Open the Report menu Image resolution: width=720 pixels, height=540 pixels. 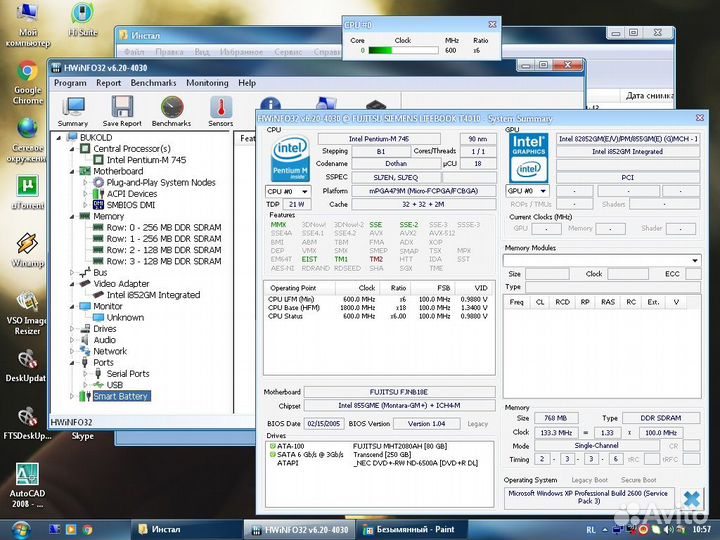click(x=108, y=83)
